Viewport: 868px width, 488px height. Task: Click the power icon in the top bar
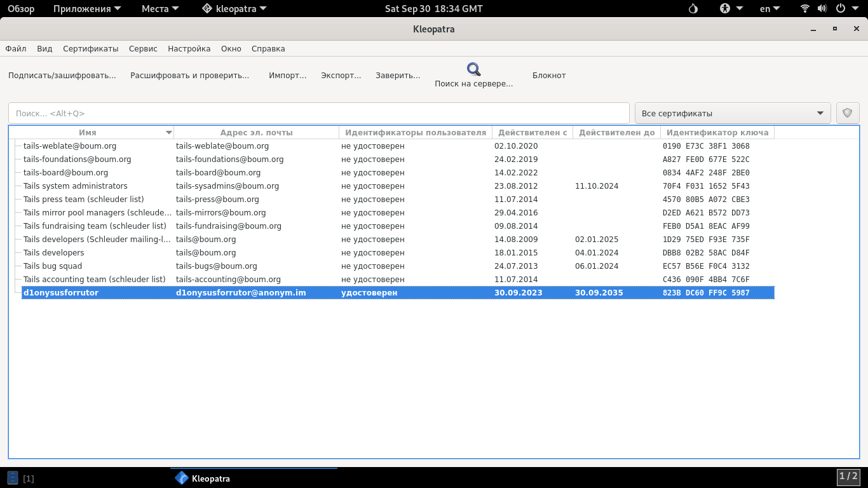[x=840, y=9]
